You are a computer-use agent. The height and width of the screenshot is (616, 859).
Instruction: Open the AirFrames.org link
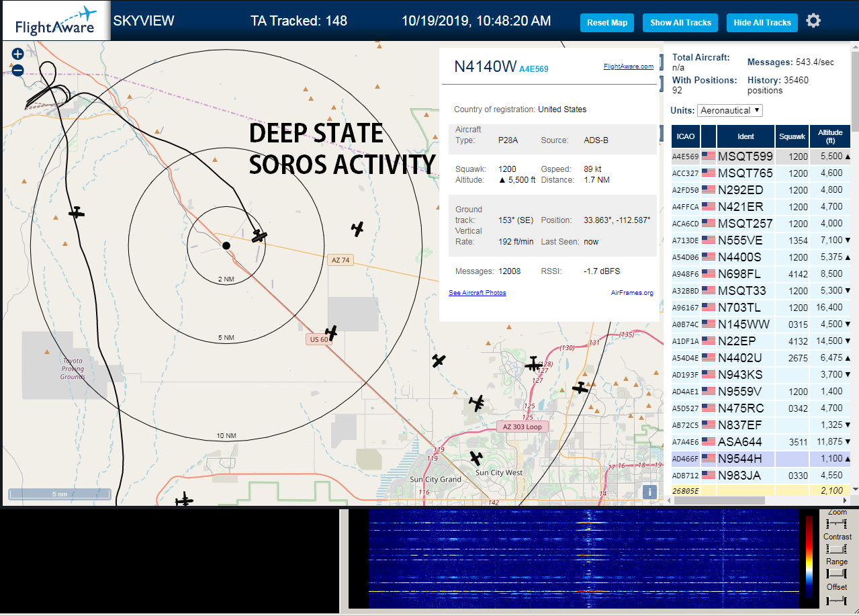632,293
